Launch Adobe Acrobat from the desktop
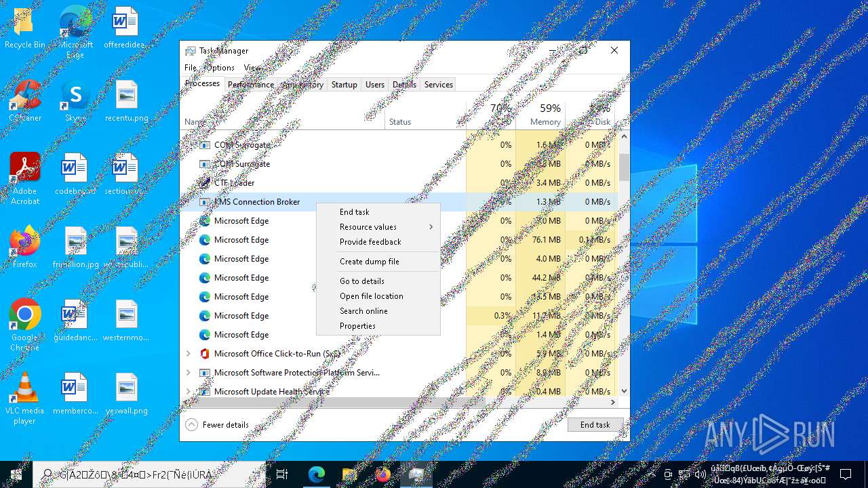Image resolution: width=868 pixels, height=488 pixels. [24, 180]
